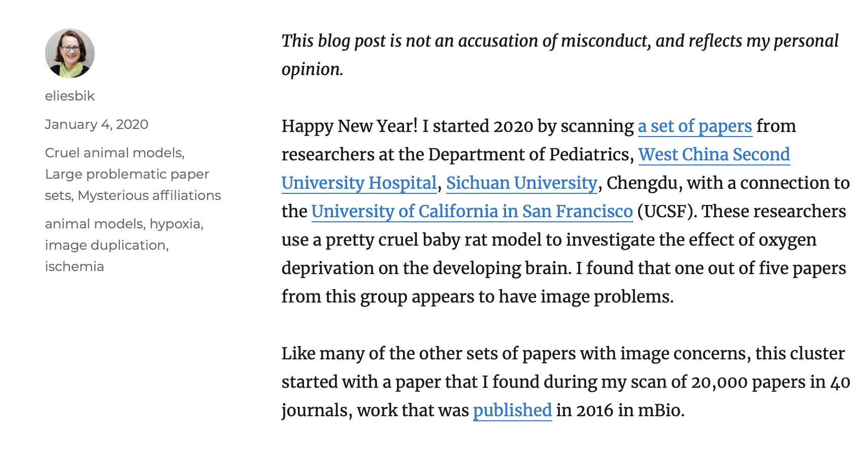Open the West China Second link
This screenshot has height=469, width=868.
(714, 154)
